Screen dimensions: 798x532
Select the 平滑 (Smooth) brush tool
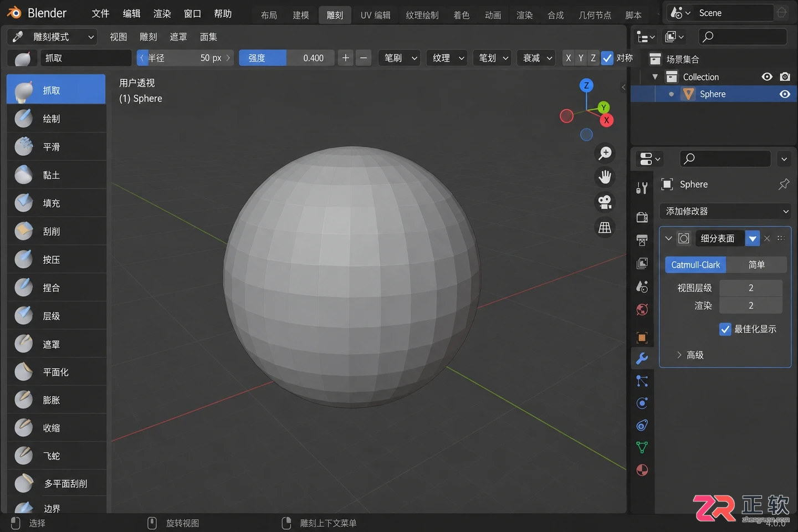(56, 146)
